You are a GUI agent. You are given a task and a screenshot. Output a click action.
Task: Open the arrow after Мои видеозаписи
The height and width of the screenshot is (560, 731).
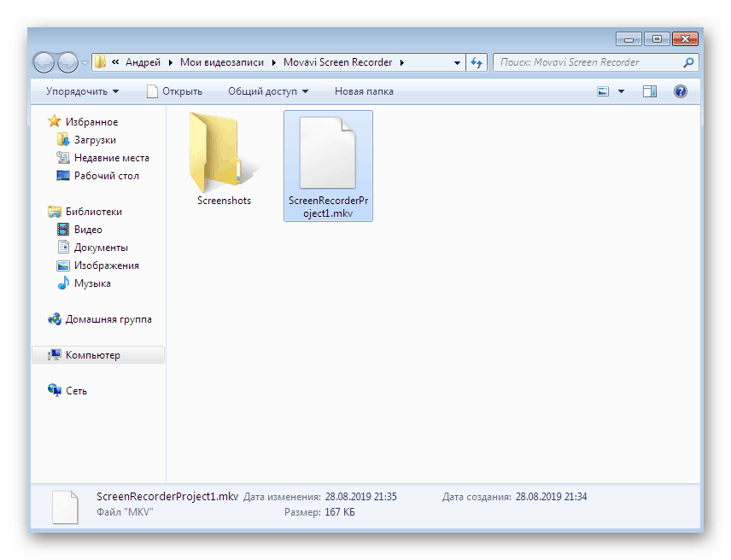click(x=273, y=62)
